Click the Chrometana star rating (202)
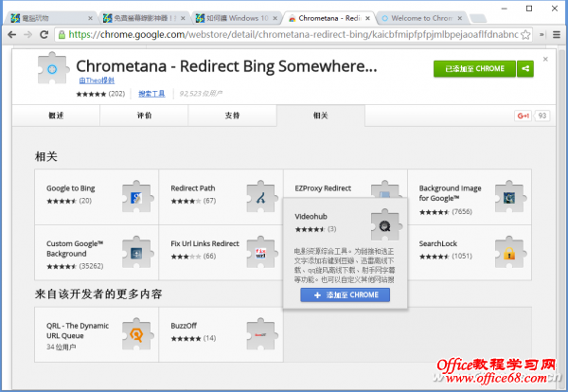 pyautogui.click(x=100, y=94)
